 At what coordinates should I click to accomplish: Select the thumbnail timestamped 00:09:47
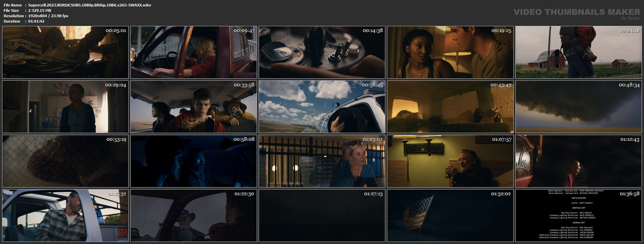click(194, 52)
